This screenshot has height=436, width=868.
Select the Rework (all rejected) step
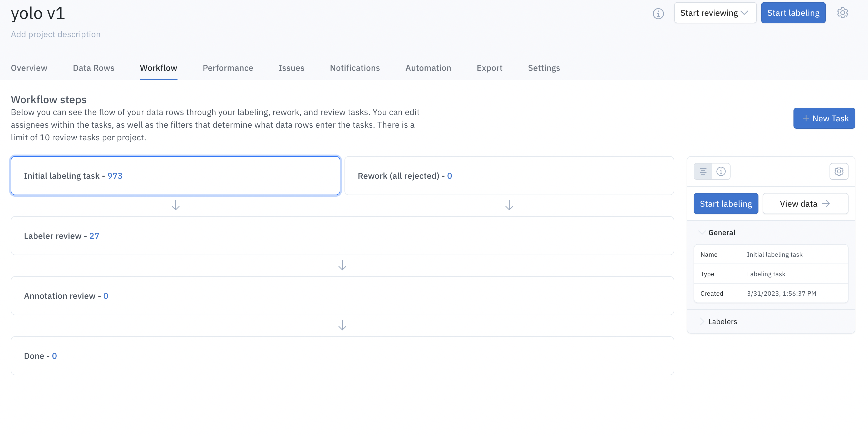[x=509, y=176]
